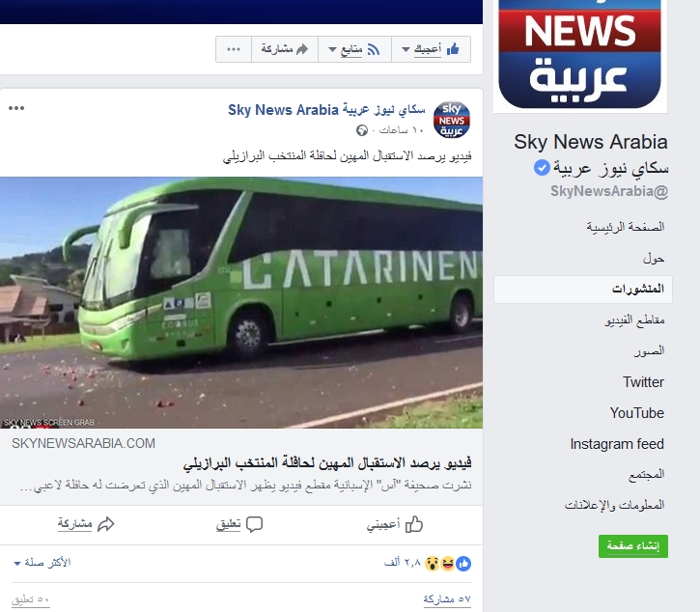700x612 pixels.
Task: Click the share arrow icon under post
Action: pyautogui.click(x=106, y=524)
